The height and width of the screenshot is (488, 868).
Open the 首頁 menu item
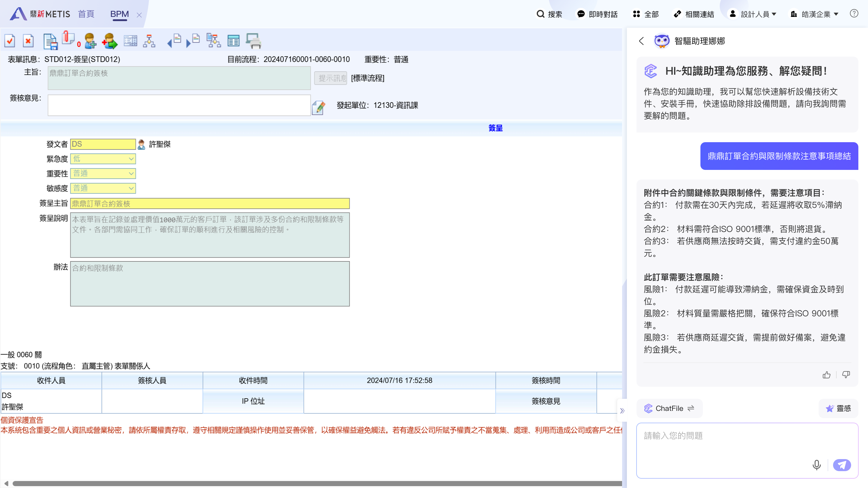pos(86,14)
